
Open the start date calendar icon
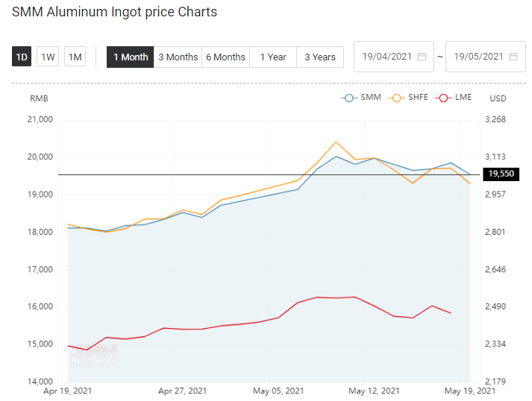(x=422, y=57)
